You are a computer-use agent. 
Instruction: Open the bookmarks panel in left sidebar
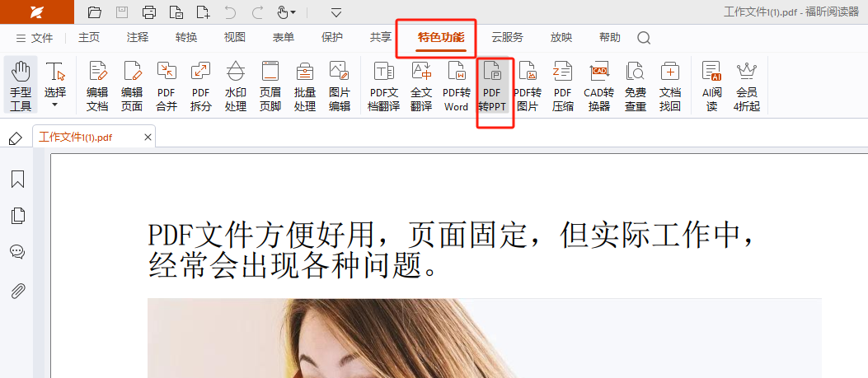click(x=17, y=180)
